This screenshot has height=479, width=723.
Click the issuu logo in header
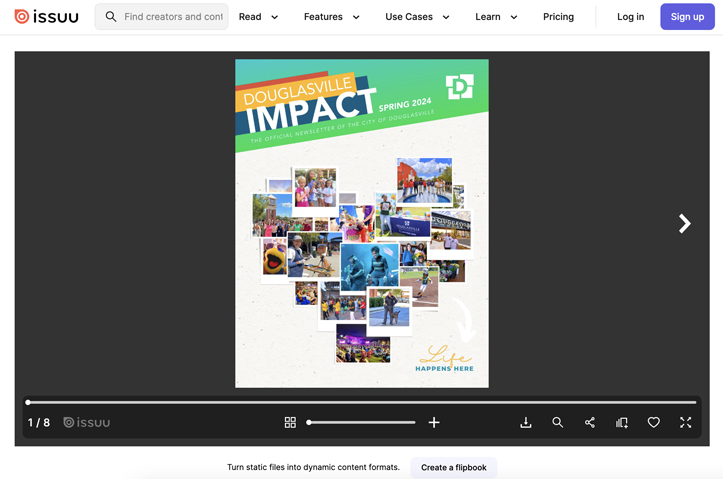(47, 17)
